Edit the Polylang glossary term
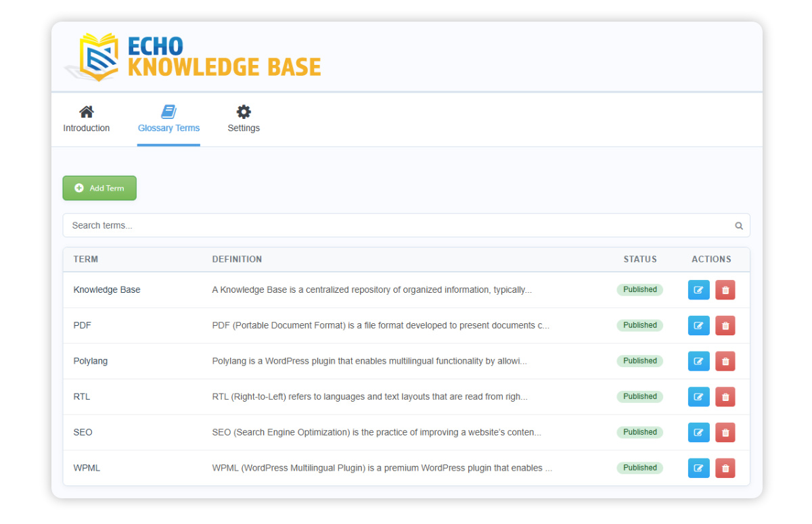 698,361
